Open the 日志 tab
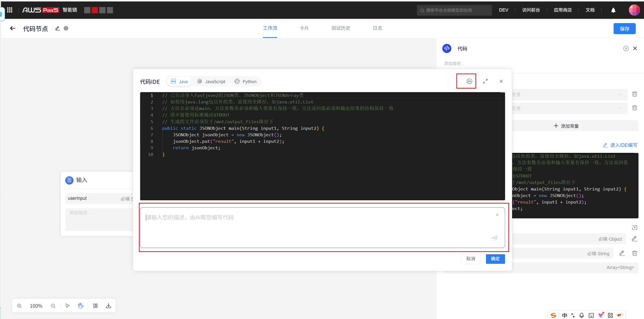This screenshot has height=319, width=644. (x=377, y=28)
